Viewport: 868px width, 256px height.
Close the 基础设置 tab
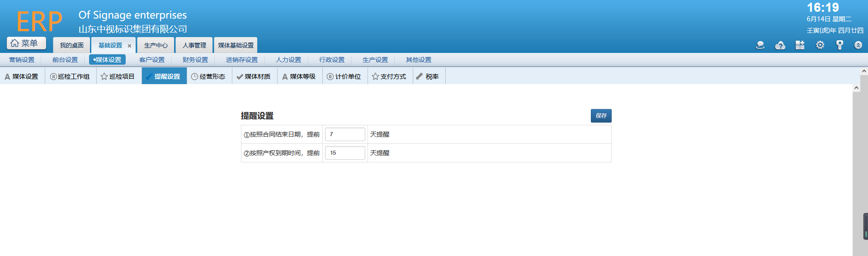tap(129, 46)
